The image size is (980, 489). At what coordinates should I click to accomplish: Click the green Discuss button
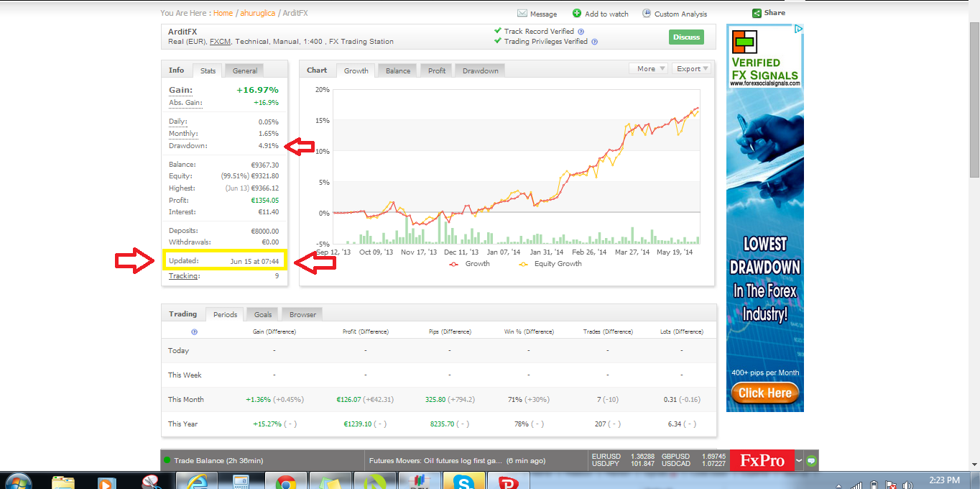(686, 37)
